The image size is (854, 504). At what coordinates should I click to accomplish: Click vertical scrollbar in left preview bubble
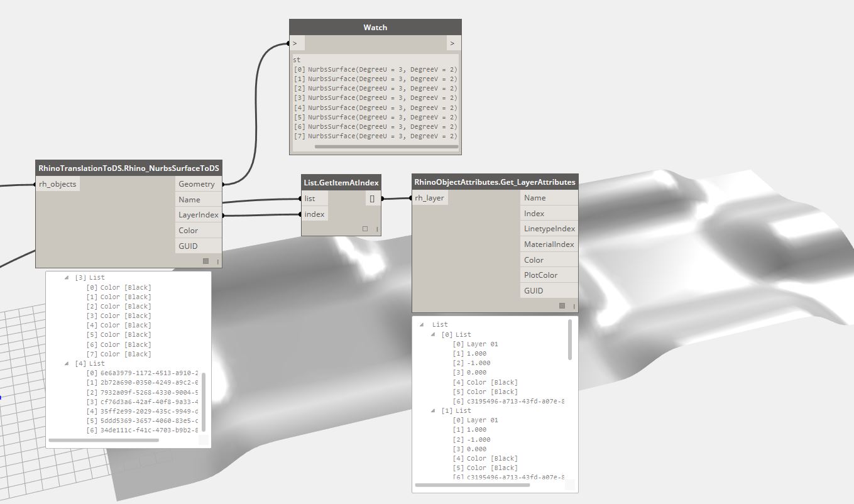(x=203, y=402)
